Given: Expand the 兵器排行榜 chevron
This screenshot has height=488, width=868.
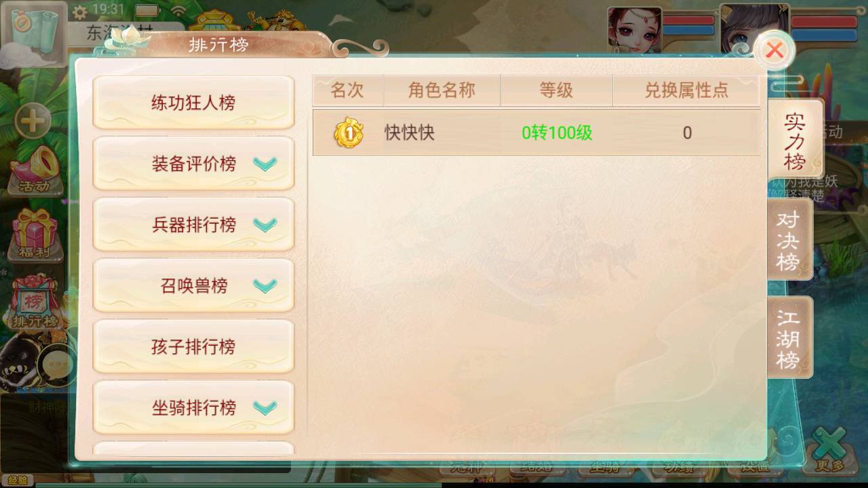Looking at the screenshot, I should (265, 225).
